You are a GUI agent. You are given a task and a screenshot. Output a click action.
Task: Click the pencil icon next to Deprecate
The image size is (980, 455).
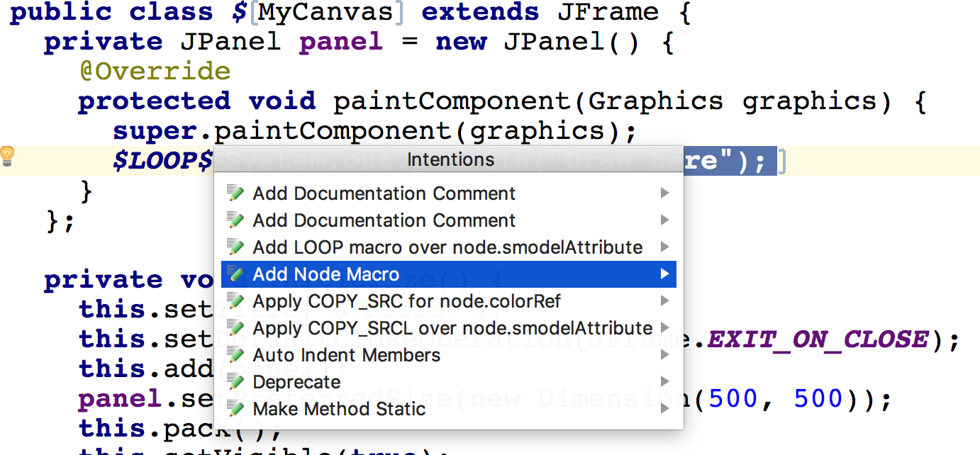tap(235, 382)
